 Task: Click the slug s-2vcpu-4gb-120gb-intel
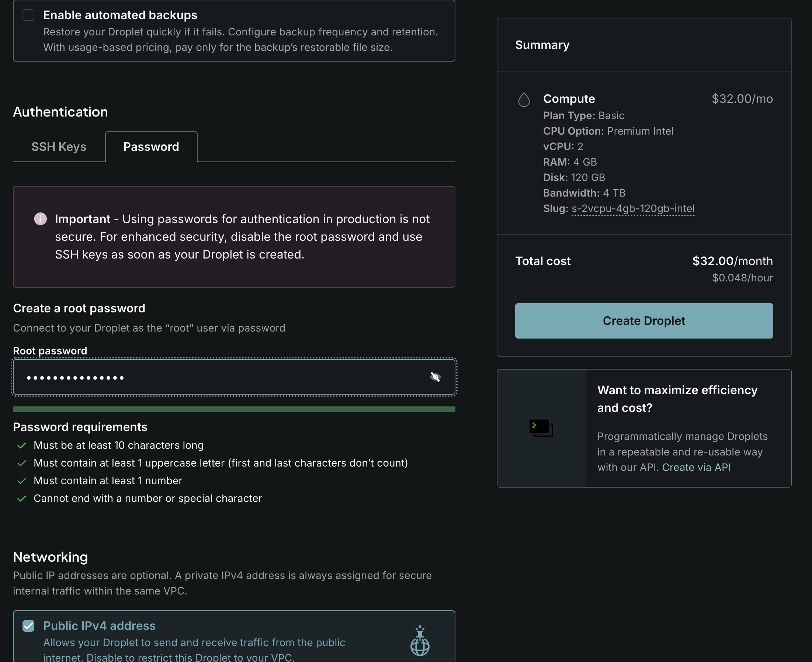633,209
